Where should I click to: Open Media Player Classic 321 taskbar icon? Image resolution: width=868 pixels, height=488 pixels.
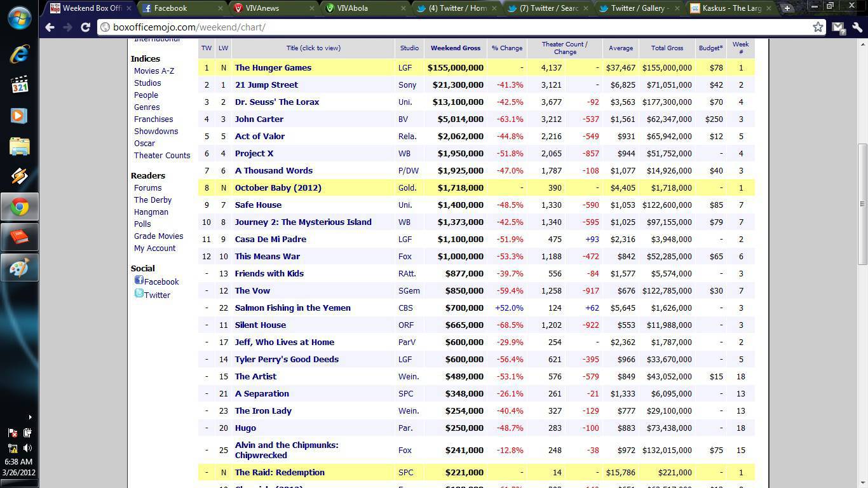pyautogui.click(x=19, y=85)
